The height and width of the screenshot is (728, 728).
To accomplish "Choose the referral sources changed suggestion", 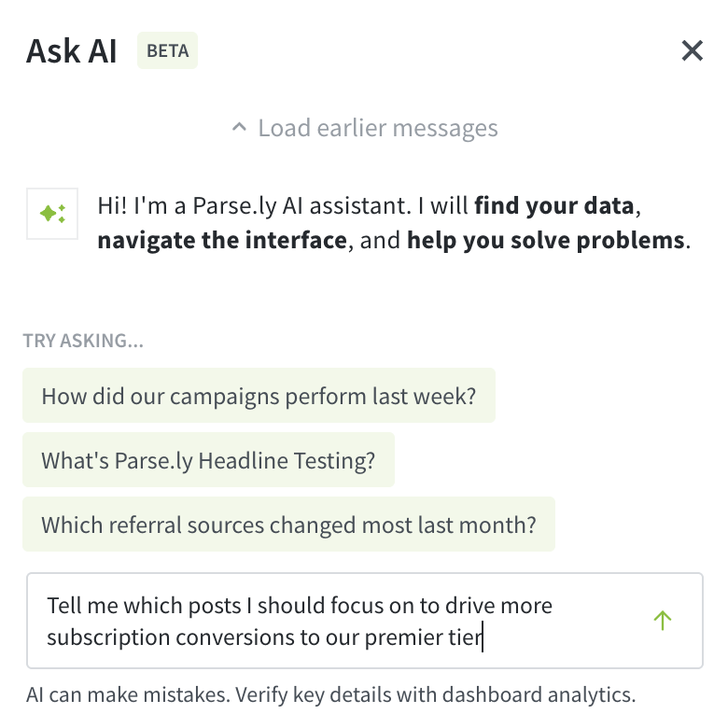I will pos(288,525).
